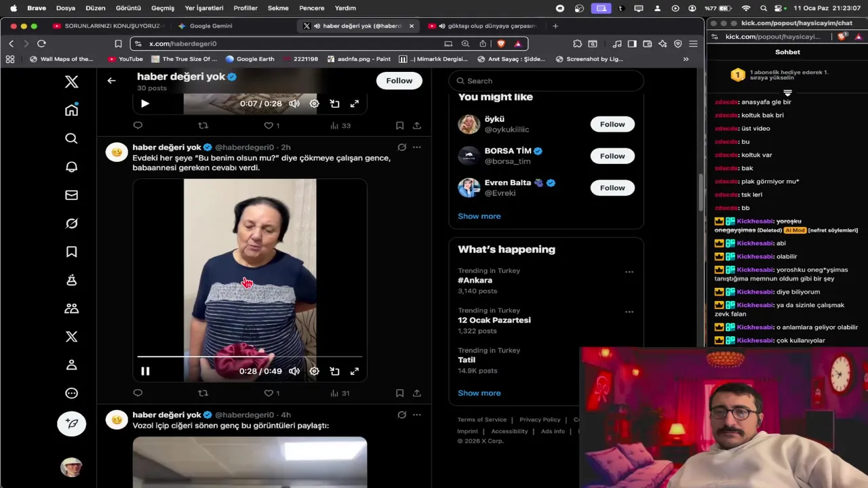
Task: Open options for 12 Ocak Pazartesi trend
Action: pos(629,312)
